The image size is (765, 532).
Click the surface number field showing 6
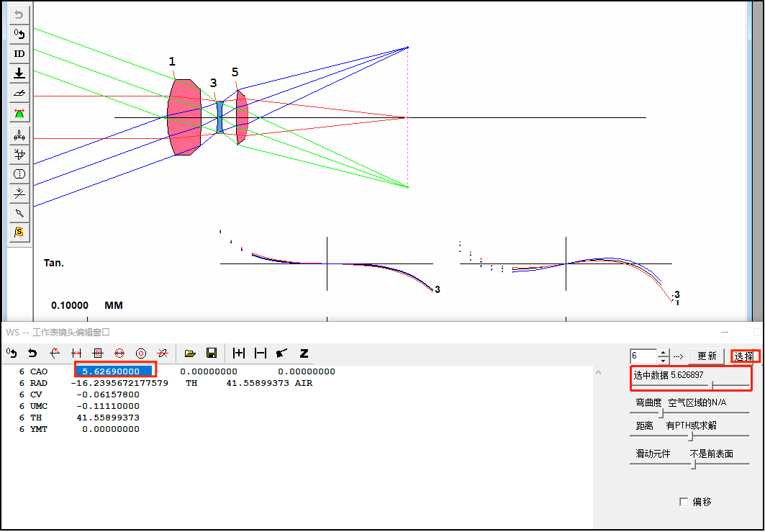click(643, 356)
